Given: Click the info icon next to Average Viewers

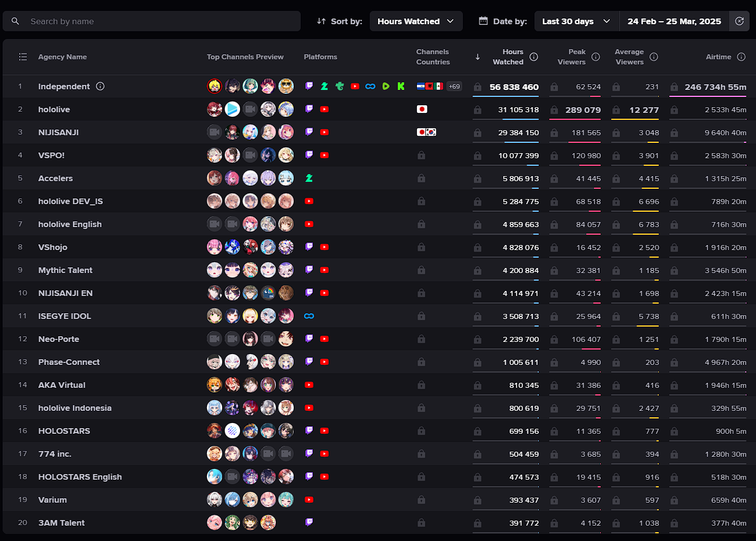Looking at the screenshot, I should tap(654, 57).
